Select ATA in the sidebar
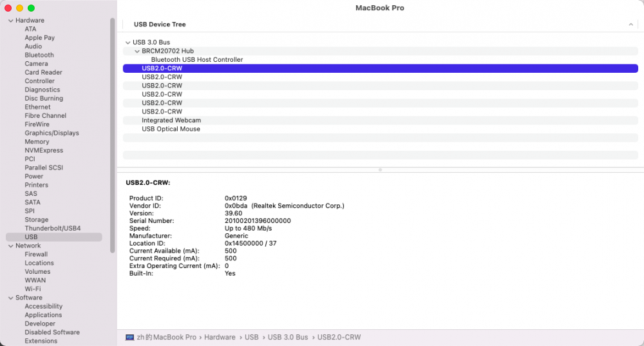The width and height of the screenshot is (644, 346). pyautogui.click(x=30, y=29)
